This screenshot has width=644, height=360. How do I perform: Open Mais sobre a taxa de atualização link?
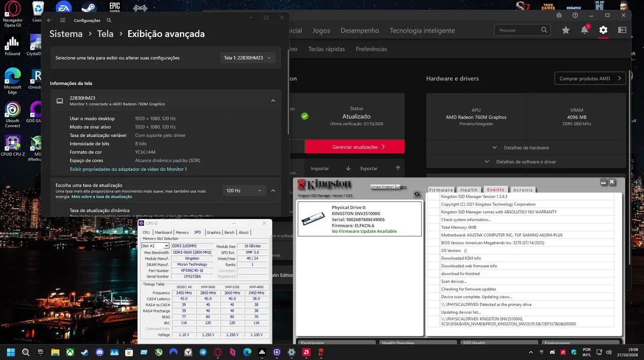pos(102,197)
